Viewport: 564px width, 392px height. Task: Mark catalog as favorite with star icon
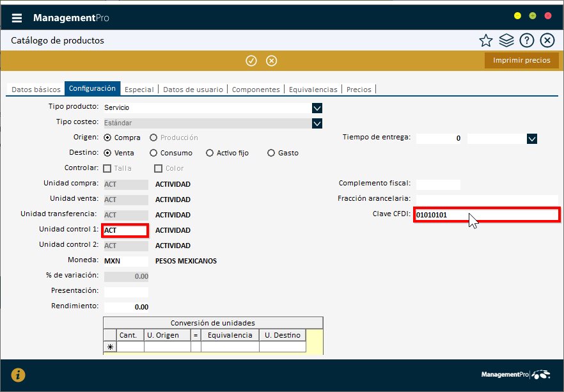coord(485,40)
